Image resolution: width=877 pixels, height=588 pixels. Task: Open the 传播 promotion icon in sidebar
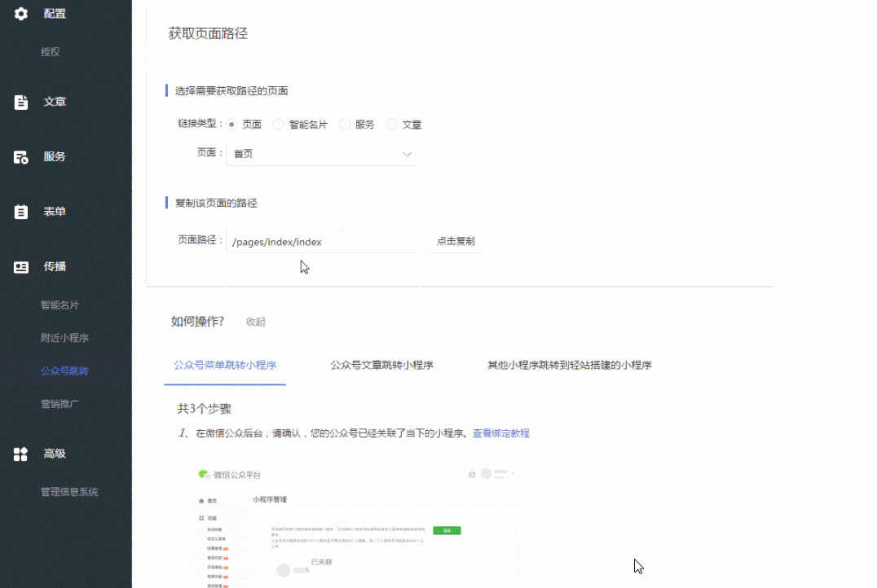(20, 266)
